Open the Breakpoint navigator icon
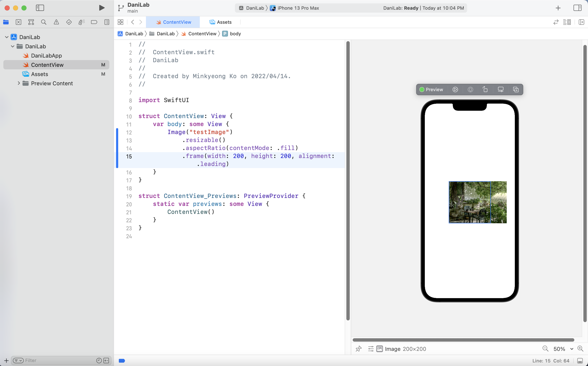 pyautogui.click(x=94, y=22)
